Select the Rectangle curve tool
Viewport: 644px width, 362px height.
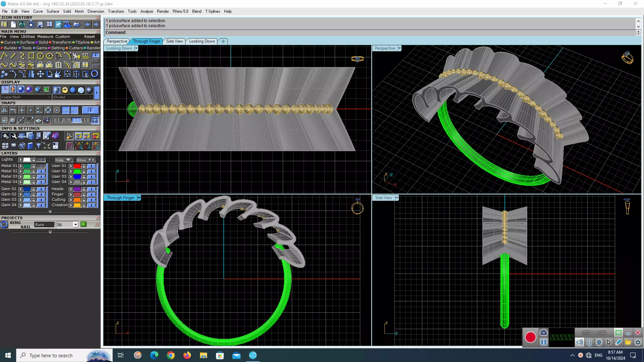pos(31,56)
